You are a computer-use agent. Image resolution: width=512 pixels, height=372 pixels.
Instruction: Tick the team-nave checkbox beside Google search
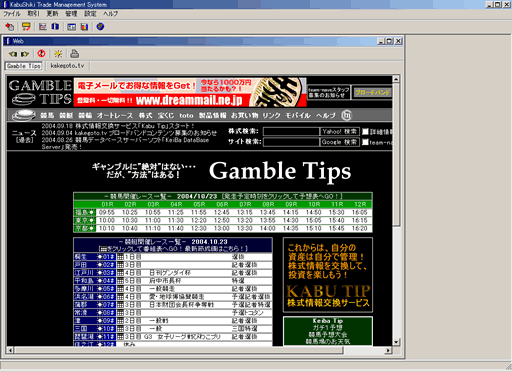365,142
